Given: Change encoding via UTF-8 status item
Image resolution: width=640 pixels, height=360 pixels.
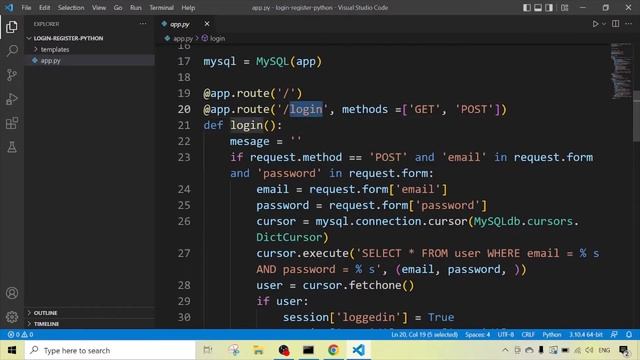Looking at the screenshot, I should (506, 334).
